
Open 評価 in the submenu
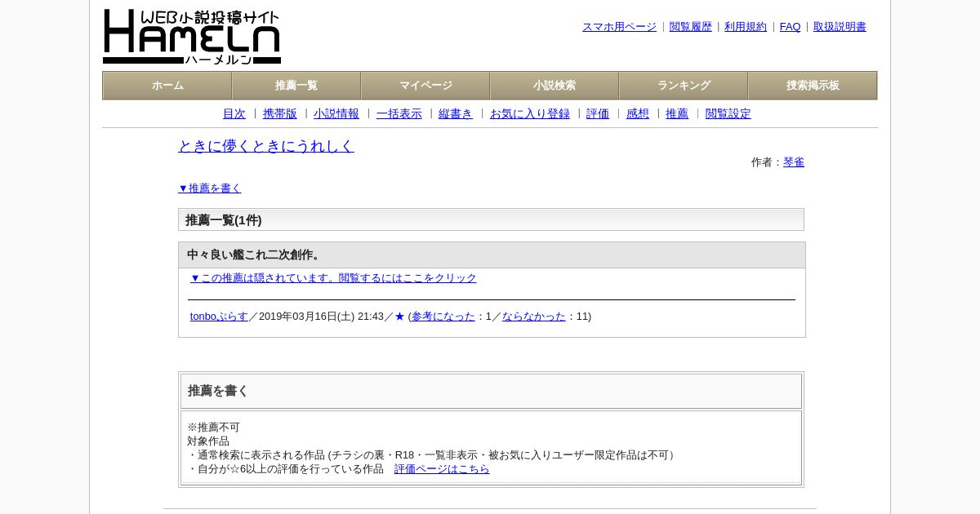[x=598, y=114]
